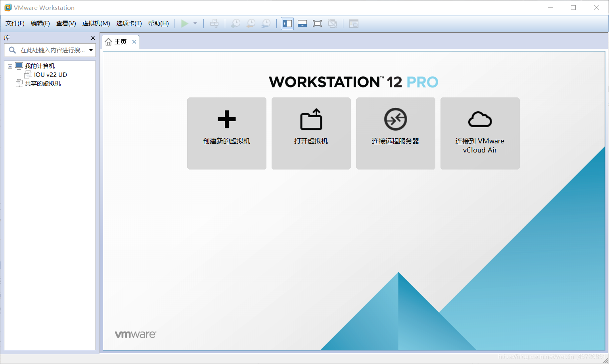Open the snapshot manager wrench icon

click(x=266, y=23)
